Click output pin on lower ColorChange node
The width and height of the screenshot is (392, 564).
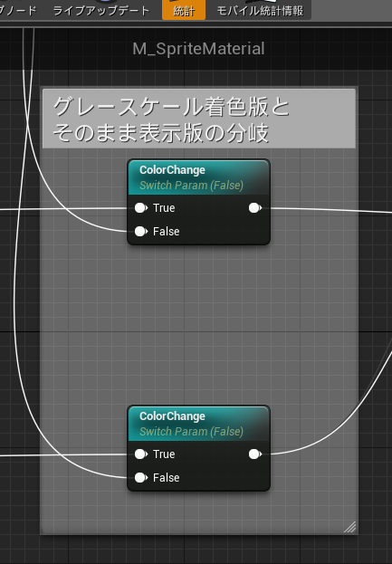coord(255,454)
